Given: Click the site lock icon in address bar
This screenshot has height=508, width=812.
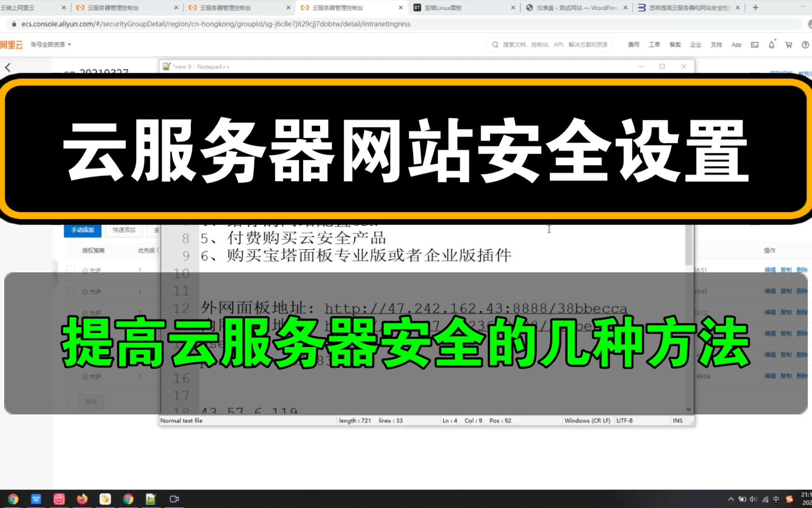Looking at the screenshot, I should [x=14, y=24].
